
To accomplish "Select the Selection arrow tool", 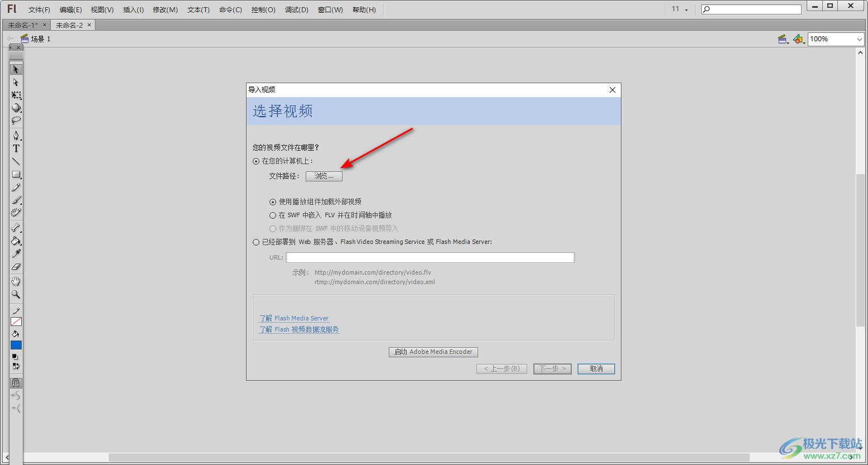I will click(16, 69).
